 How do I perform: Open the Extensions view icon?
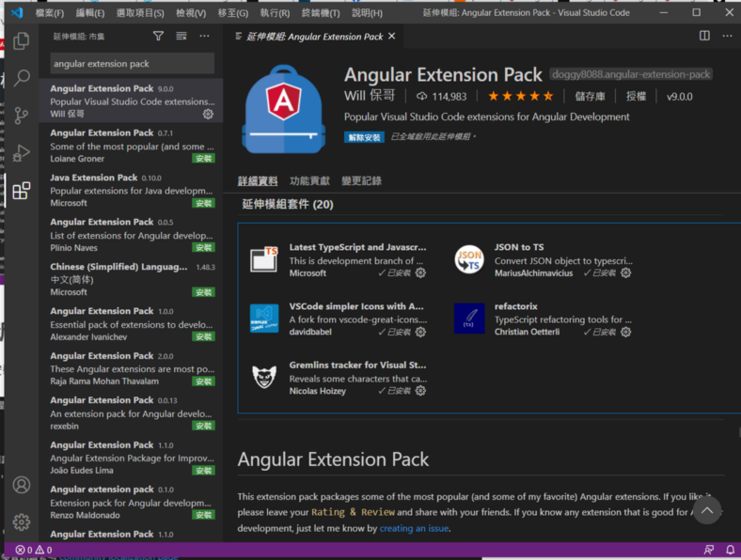click(x=22, y=191)
